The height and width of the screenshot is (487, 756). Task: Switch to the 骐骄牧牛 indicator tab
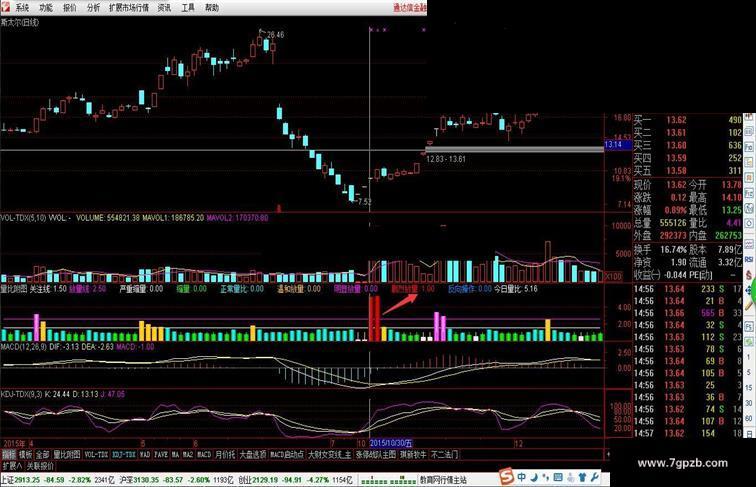(x=413, y=454)
